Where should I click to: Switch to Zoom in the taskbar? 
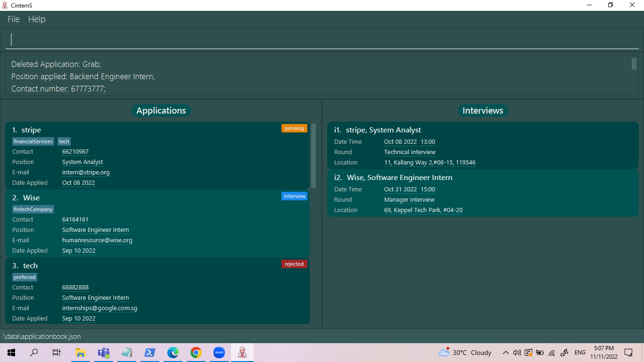tap(219, 353)
